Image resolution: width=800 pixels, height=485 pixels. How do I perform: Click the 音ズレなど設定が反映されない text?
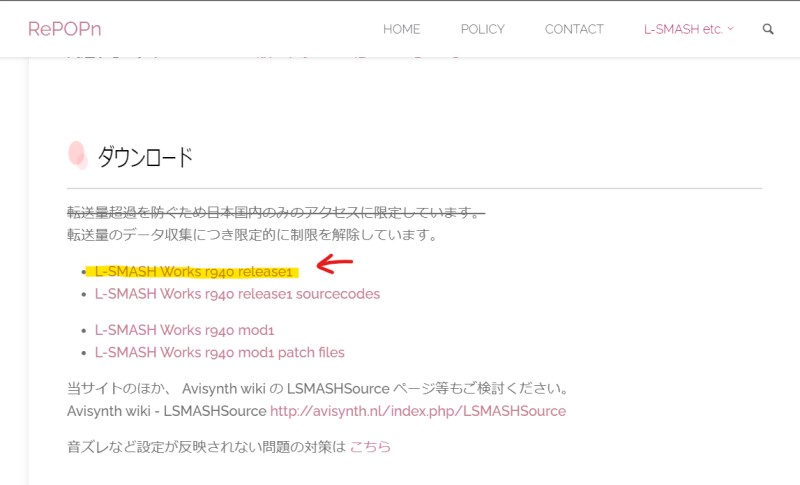click(x=207, y=447)
